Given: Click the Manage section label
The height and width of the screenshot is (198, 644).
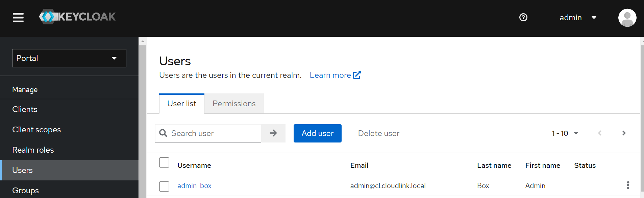Looking at the screenshot, I should [x=25, y=90].
